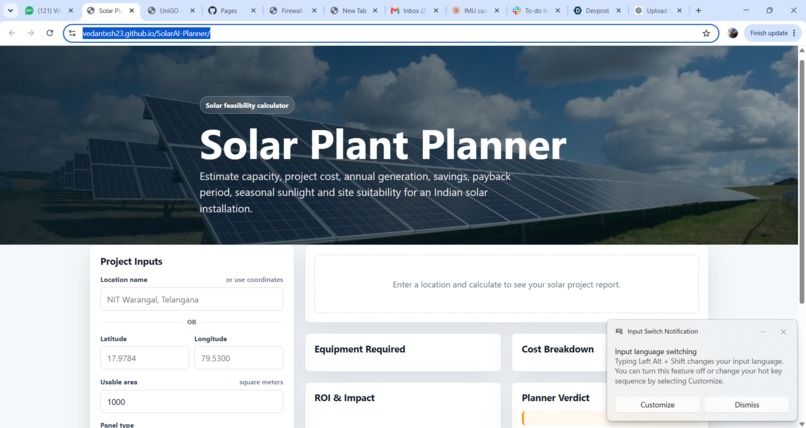Click the 'square meters' unit label
Screen dimensions: 806x428
pos(261,382)
